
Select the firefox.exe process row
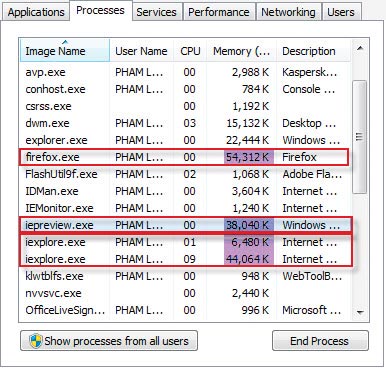[184, 157]
